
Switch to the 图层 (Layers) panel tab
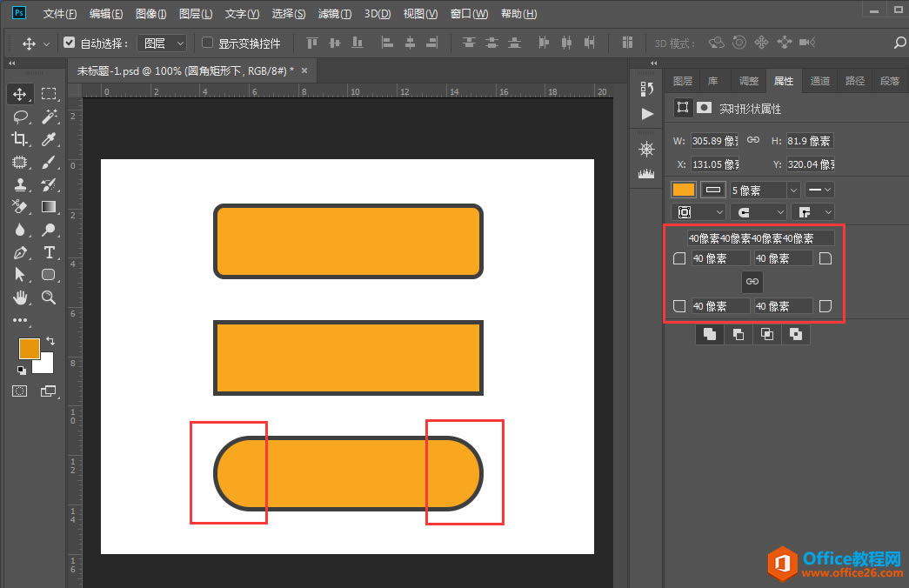(683, 81)
